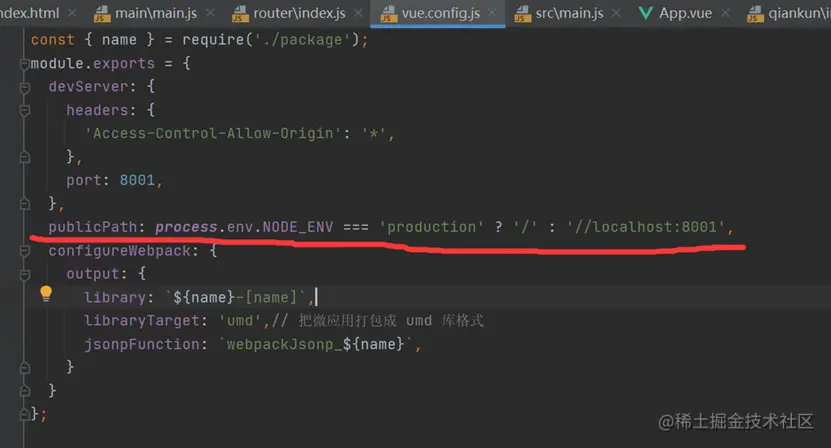Click the fold marker closing headers block
831x448 pixels.
(x=24, y=157)
